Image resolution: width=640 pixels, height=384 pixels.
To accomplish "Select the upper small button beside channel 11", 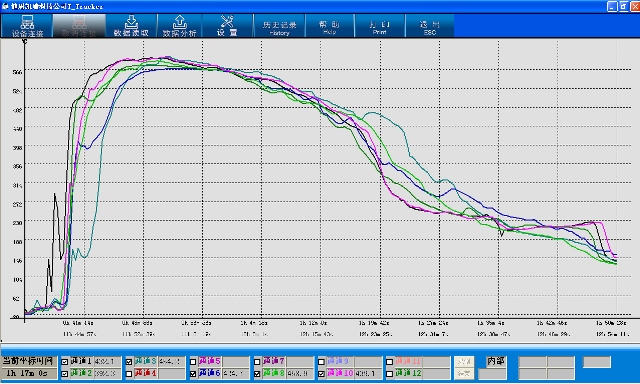I will click(464, 362).
